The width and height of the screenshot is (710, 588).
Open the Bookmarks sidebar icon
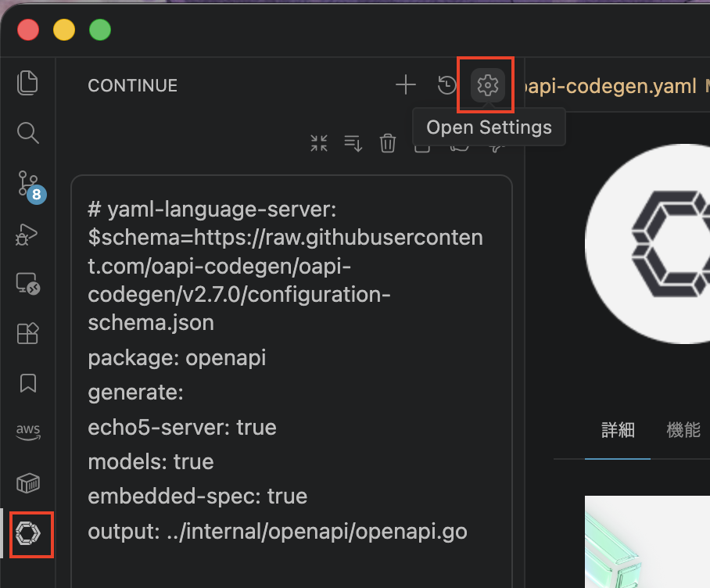(x=28, y=383)
